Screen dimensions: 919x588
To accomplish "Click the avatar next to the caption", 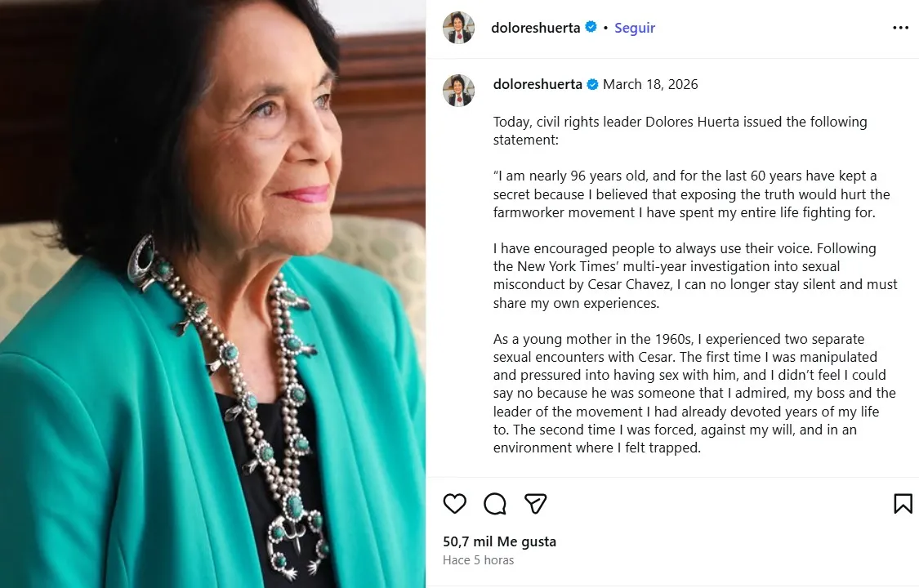I will point(458,91).
